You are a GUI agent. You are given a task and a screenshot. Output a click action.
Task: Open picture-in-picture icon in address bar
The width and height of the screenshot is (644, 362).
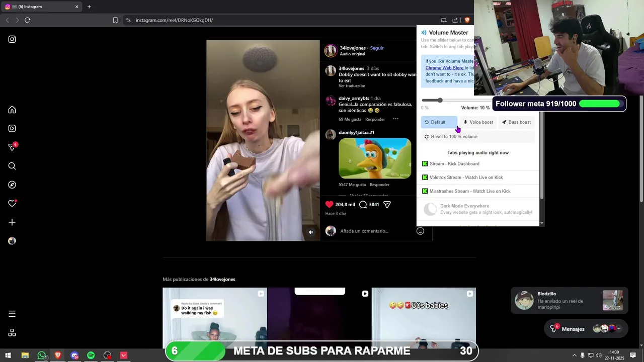pos(444,20)
